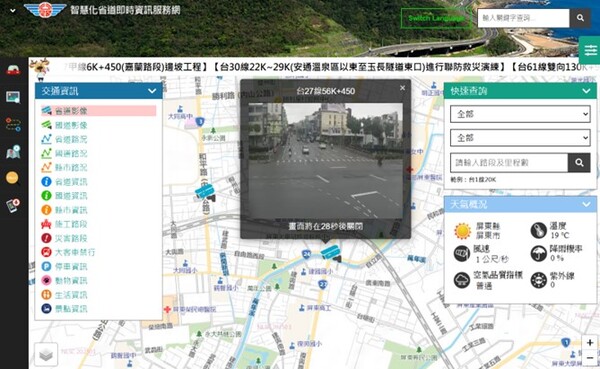The height and width of the screenshot is (369, 600).
Task: Open the lower 全部 dropdown in 快速查詢
Action: pos(520,138)
